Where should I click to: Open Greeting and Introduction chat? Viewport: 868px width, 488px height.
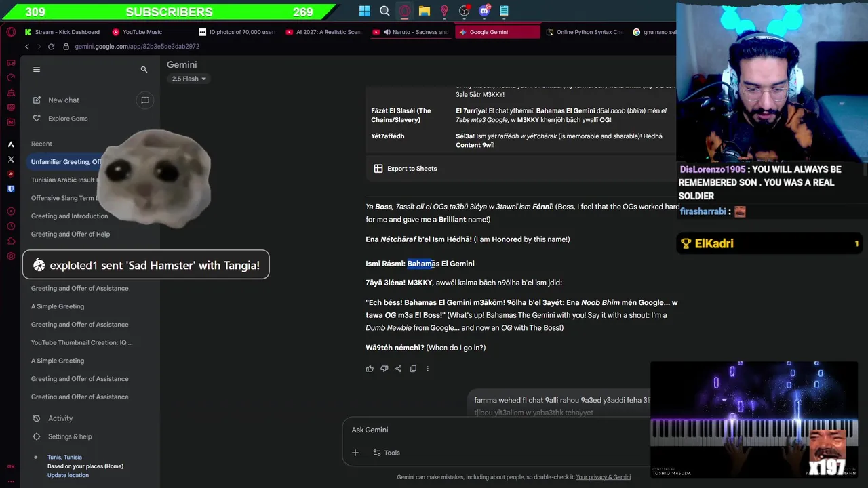(69, 216)
